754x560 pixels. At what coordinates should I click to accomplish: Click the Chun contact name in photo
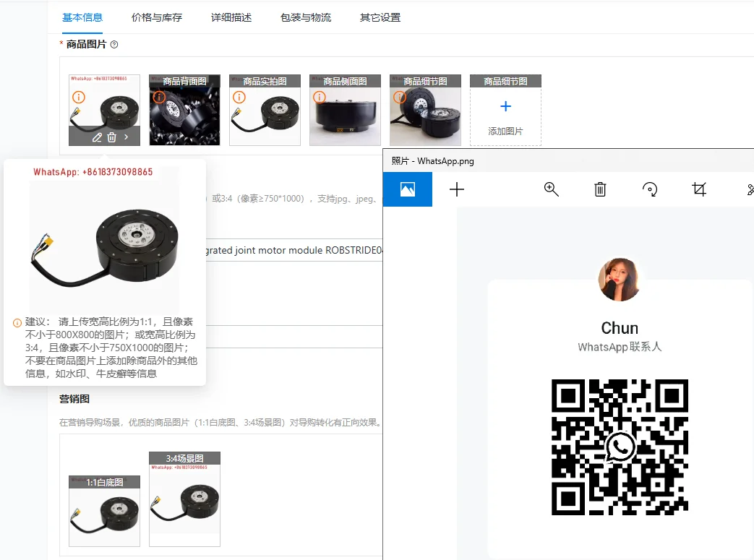click(x=620, y=328)
